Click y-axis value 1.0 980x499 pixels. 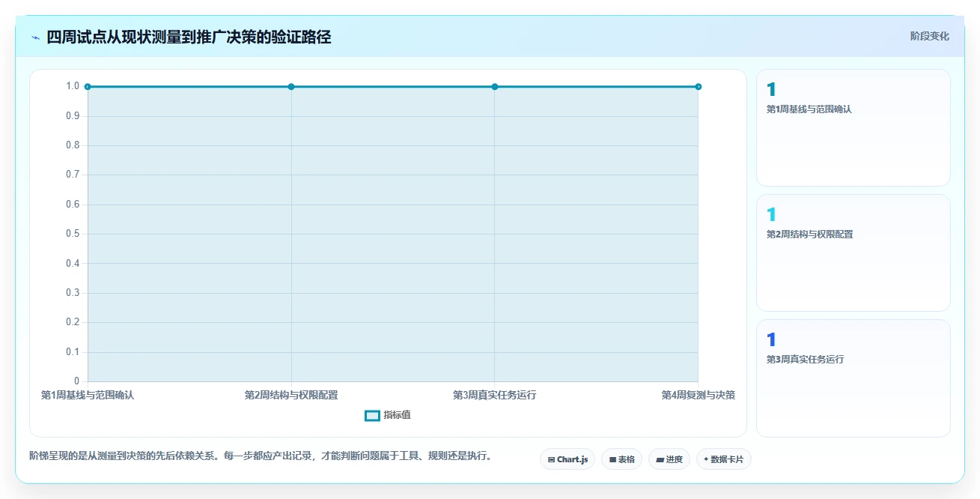72,86
